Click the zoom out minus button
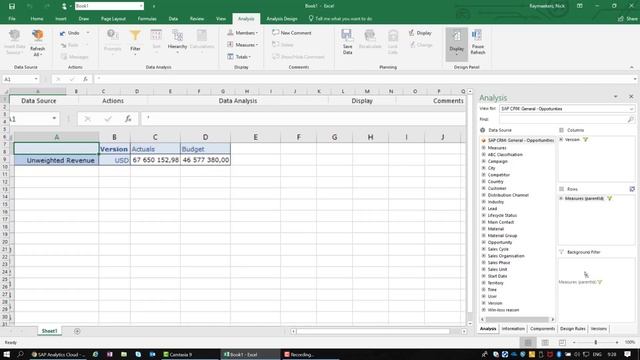 tap(574, 342)
